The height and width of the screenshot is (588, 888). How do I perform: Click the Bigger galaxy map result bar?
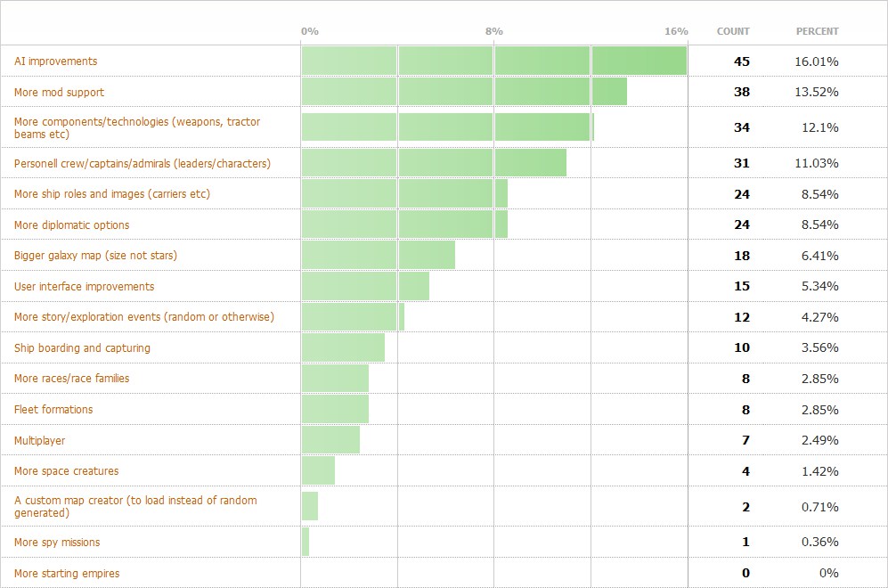(379, 256)
